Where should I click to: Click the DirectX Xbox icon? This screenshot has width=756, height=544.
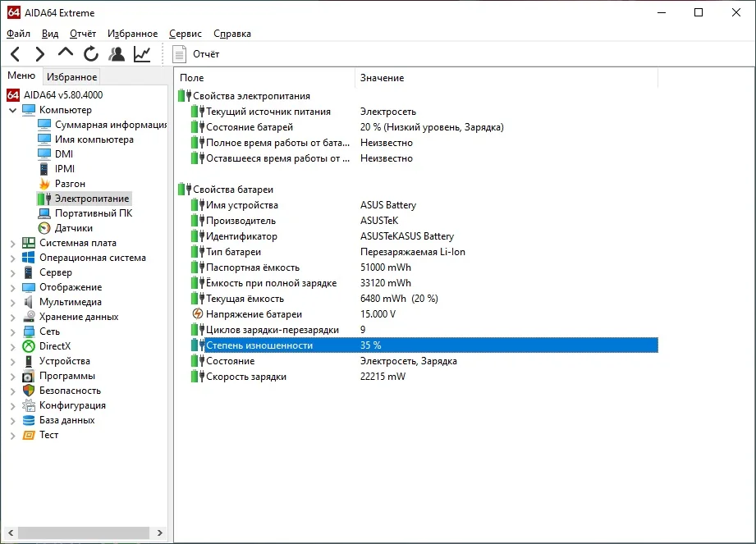coord(29,346)
